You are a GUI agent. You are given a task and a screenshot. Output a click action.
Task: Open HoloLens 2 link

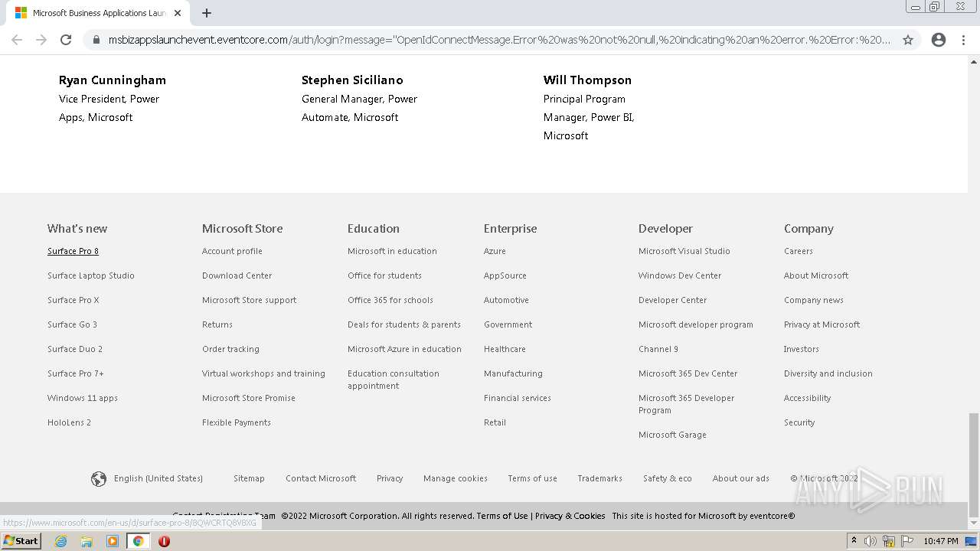click(x=69, y=422)
